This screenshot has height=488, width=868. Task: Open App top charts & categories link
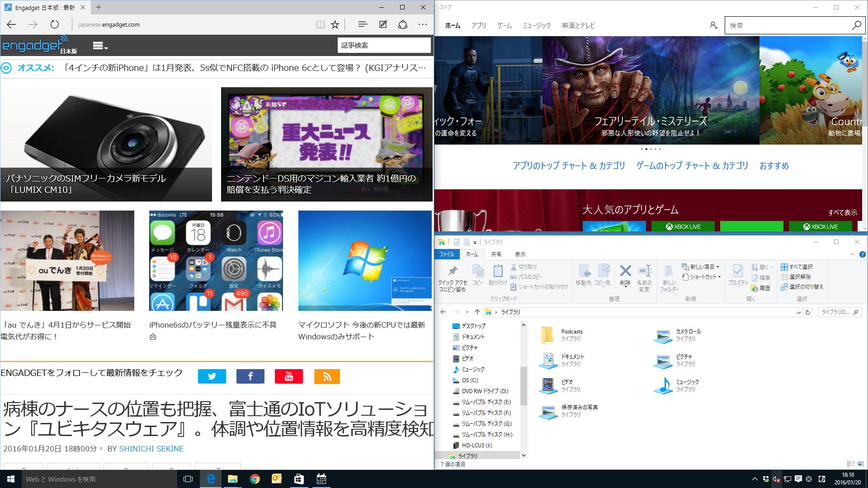pos(569,165)
